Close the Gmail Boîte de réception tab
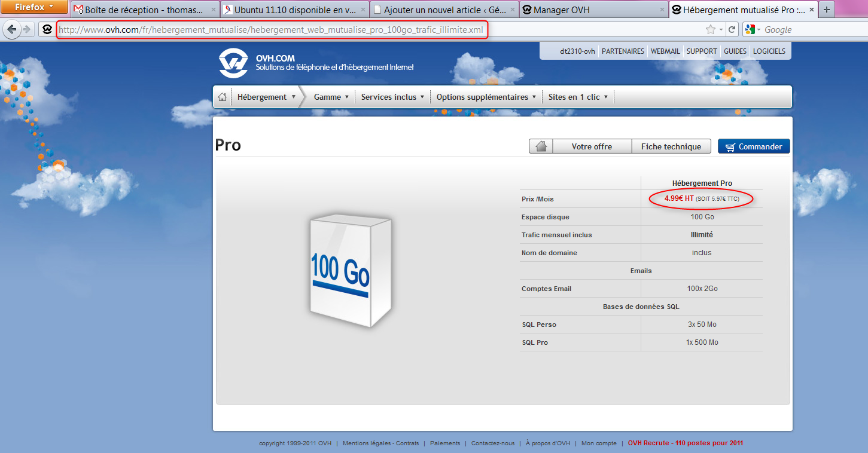 coord(214,10)
